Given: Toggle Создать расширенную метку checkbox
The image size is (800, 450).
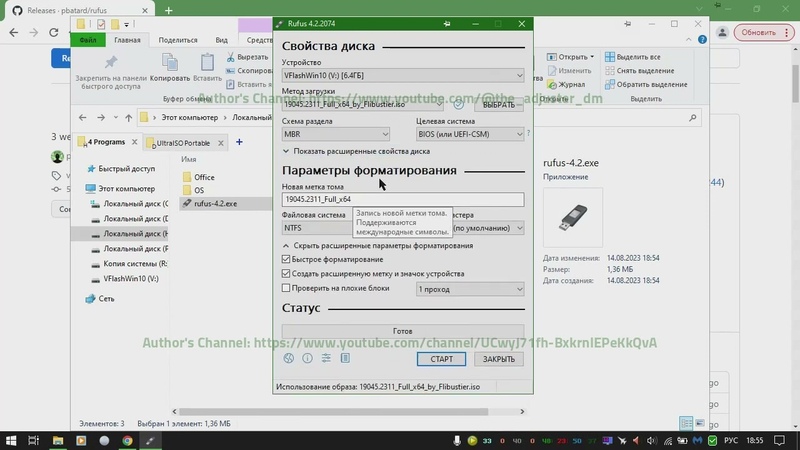Looking at the screenshot, I should pyautogui.click(x=287, y=273).
